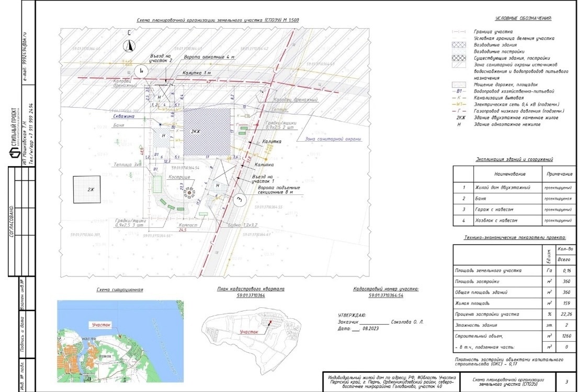Viewport: 578px width, 392px height.
Task: Click the Теплица 3х6 label
Action: coord(128,165)
